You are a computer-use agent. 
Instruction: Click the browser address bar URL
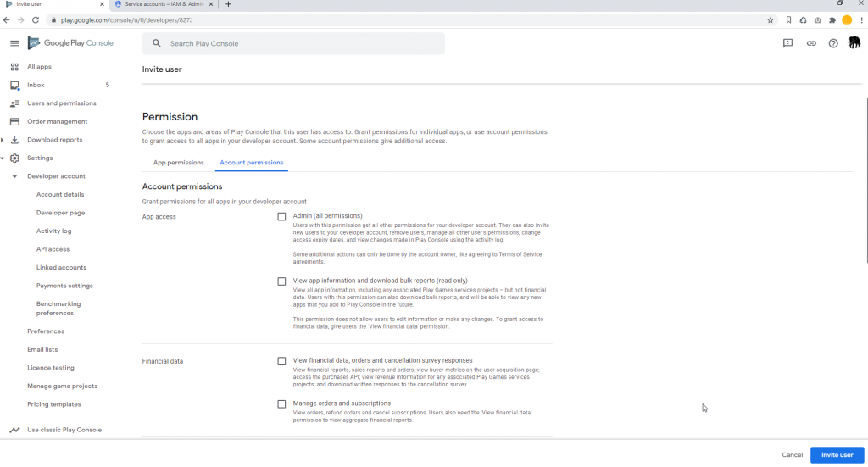point(126,20)
